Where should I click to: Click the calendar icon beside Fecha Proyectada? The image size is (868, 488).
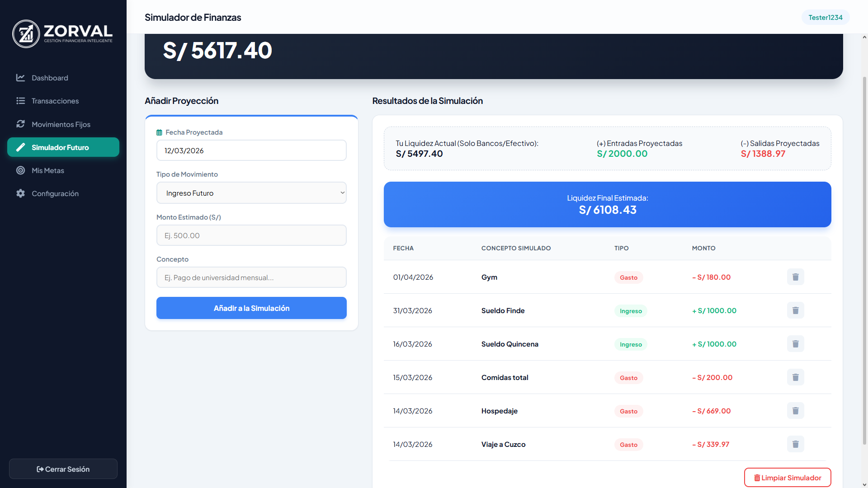159,132
